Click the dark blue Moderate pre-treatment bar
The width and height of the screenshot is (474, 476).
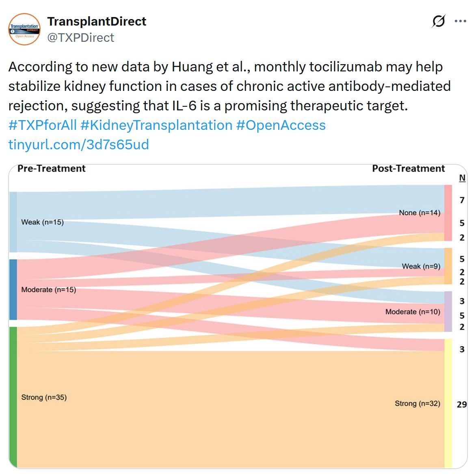(x=13, y=290)
